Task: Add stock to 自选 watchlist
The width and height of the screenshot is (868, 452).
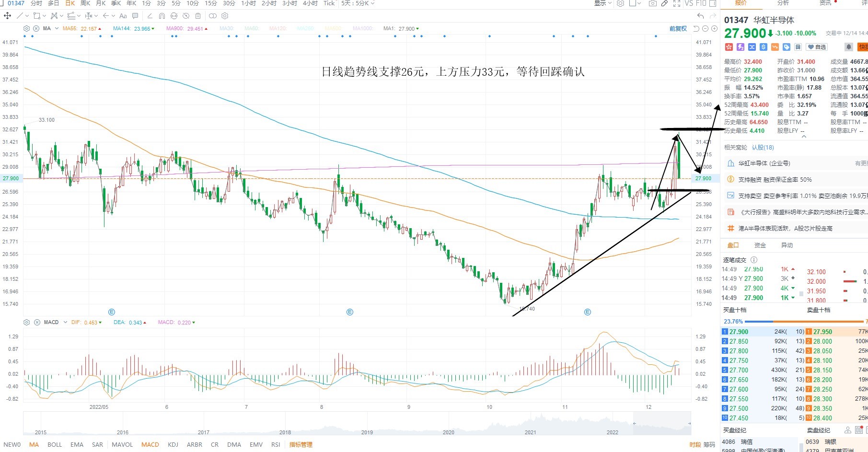Action: tap(817, 47)
